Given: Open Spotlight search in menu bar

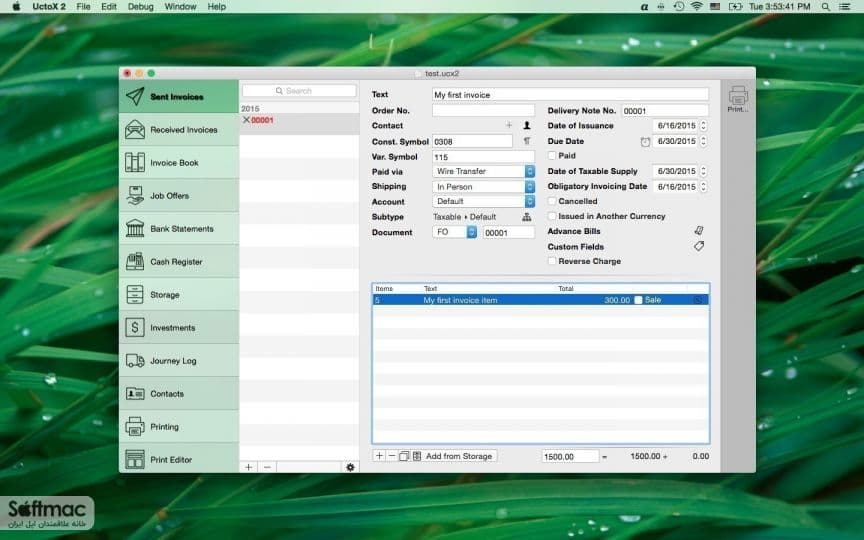Looking at the screenshot, I should [825, 7].
